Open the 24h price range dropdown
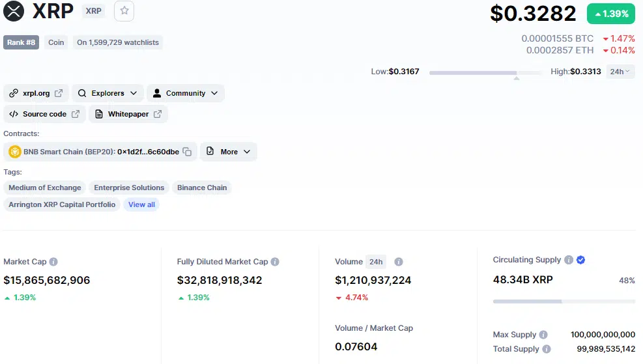 pos(620,72)
